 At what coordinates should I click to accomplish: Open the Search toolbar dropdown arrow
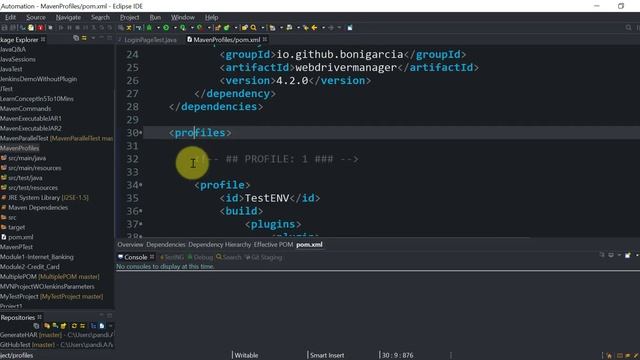click(x=262, y=28)
